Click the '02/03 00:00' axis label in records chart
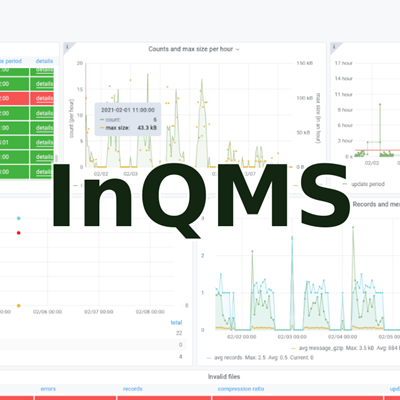 [x=292, y=337]
